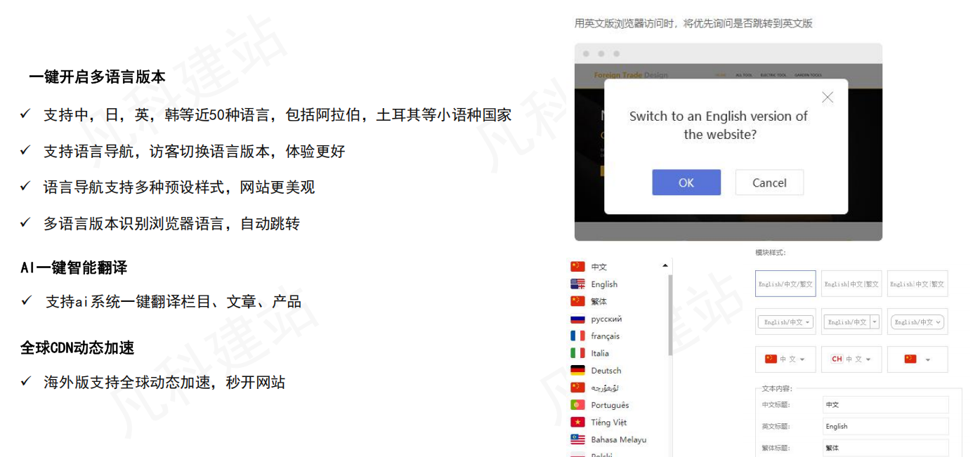
Task: Click the language list scrollbar thumb
Action: [x=670, y=314]
